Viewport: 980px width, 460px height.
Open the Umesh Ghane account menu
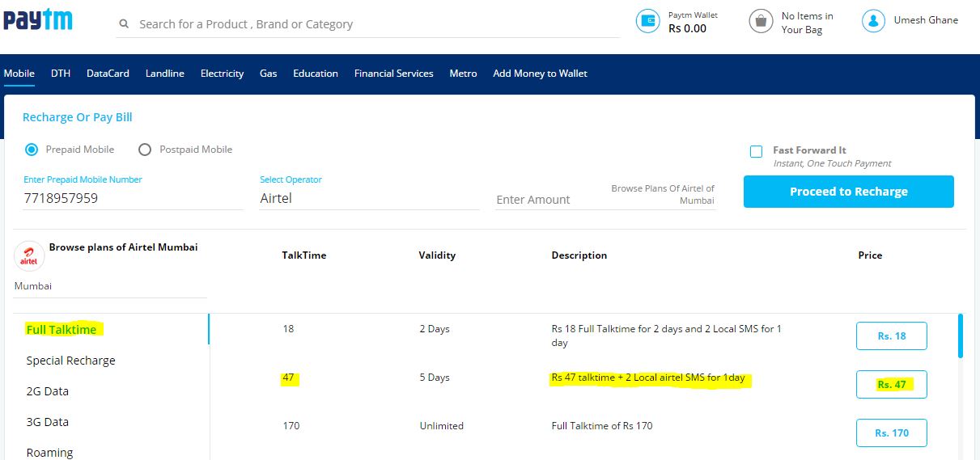point(925,20)
